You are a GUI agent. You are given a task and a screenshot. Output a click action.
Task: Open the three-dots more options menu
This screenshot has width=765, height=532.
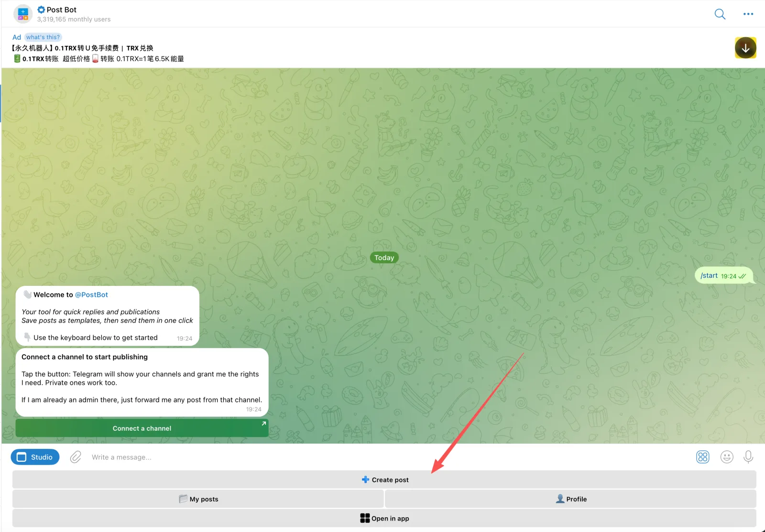(748, 14)
